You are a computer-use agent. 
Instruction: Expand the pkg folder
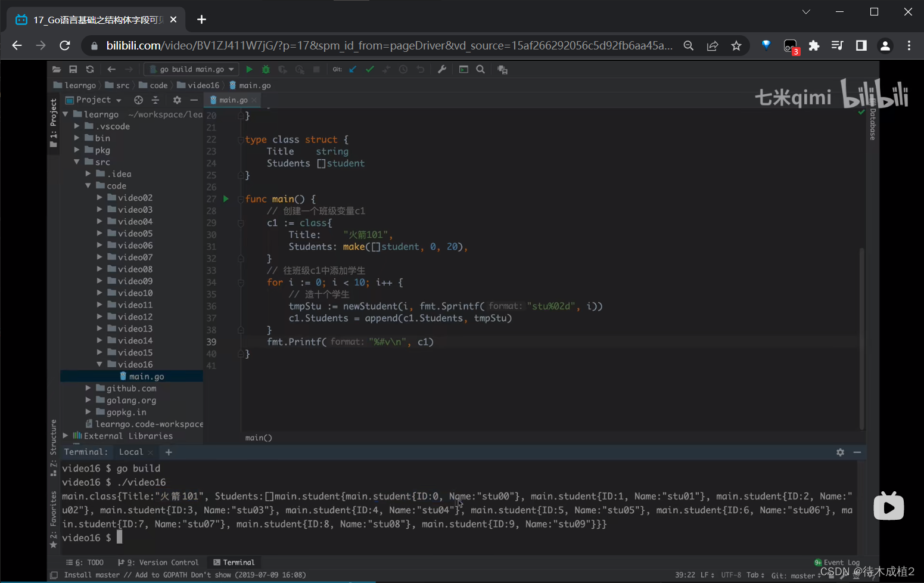coord(77,150)
